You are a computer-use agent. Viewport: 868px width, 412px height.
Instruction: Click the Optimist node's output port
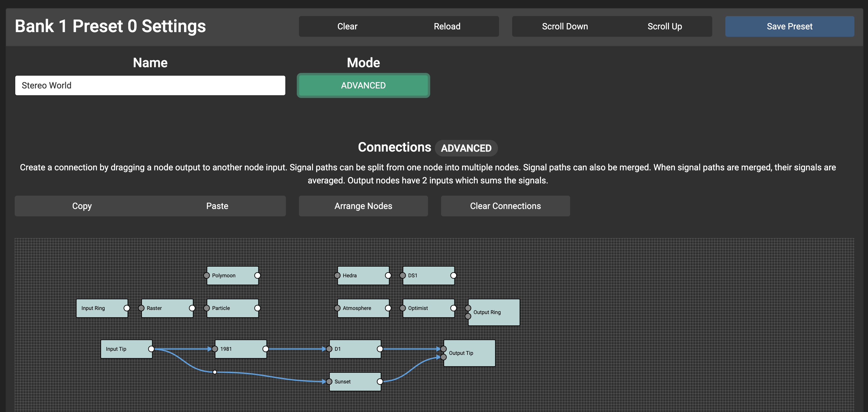(x=454, y=308)
